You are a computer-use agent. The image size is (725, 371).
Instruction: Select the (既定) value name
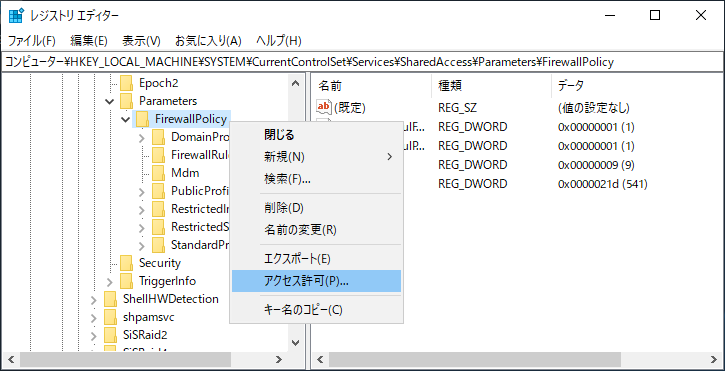pos(350,108)
